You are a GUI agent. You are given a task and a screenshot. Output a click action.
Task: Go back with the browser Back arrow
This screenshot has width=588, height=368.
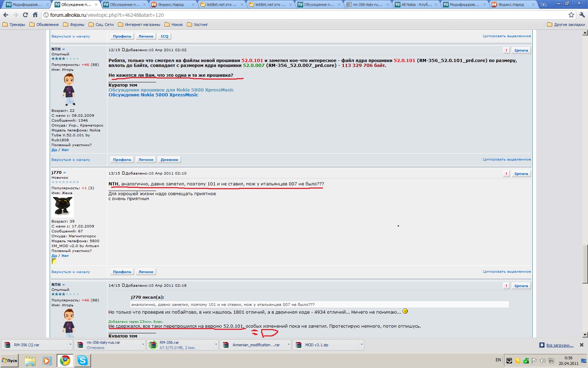click(x=6, y=15)
